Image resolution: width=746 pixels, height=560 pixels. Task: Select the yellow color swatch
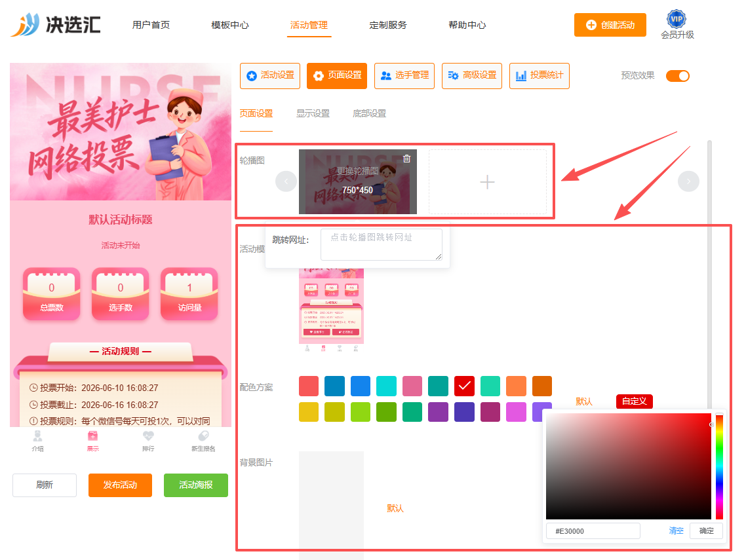[309, 412]
